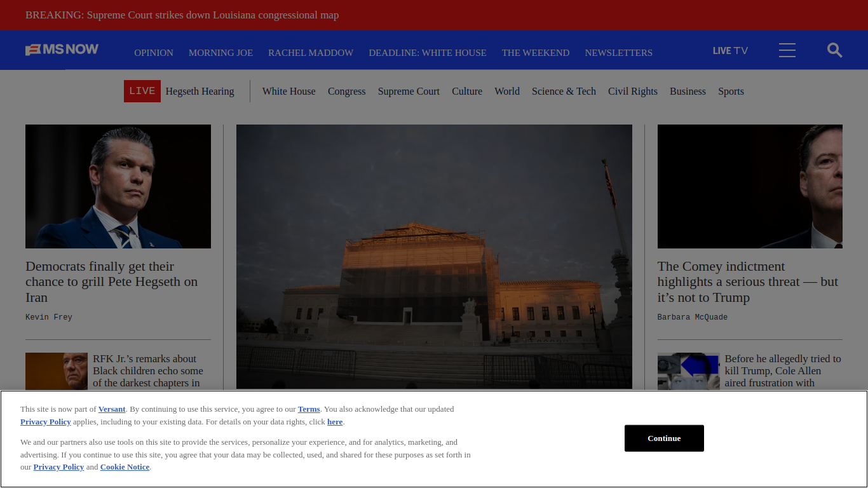Select the Supreme Court topic

[x=409, y=91]
